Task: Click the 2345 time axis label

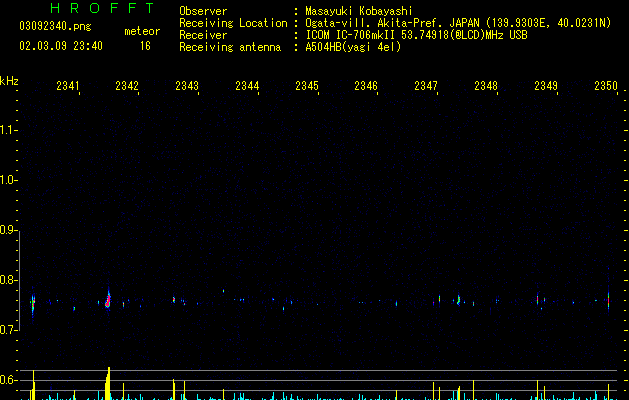Action: (x=307, y=86)
